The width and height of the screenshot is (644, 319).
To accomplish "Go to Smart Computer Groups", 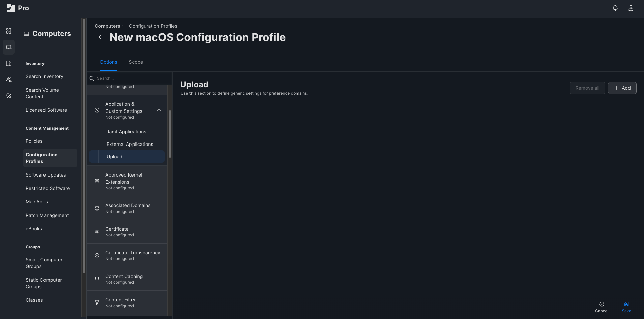I will (x=44, y=263).
